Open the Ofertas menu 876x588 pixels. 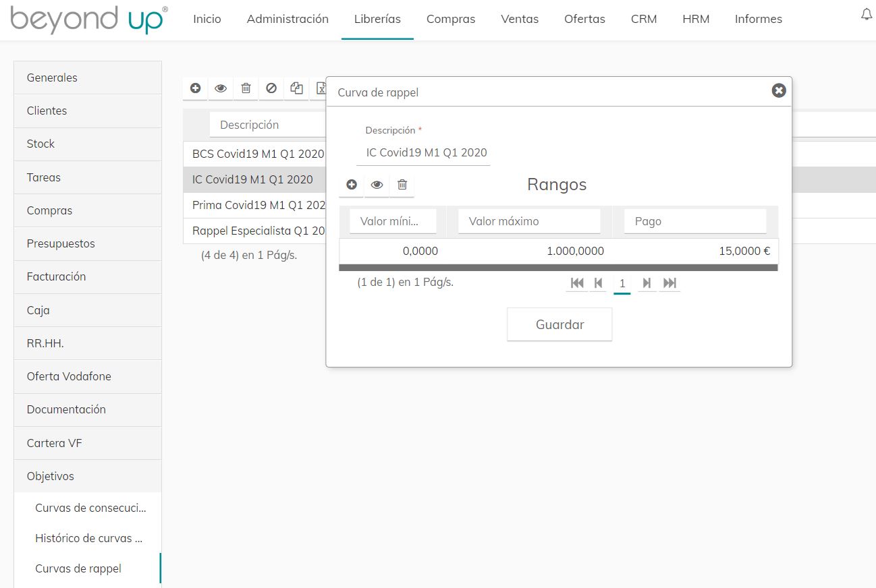tap(584, 19)
